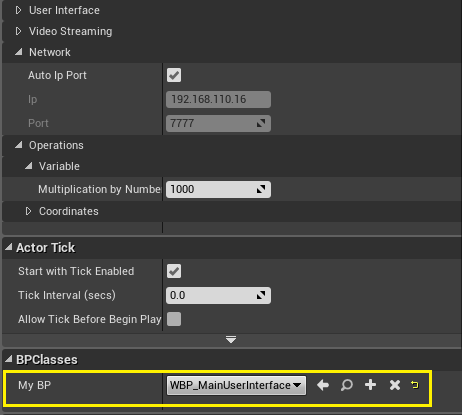Select Tick Interval (secs) label
462x415 pixels.
pos(67,295)
